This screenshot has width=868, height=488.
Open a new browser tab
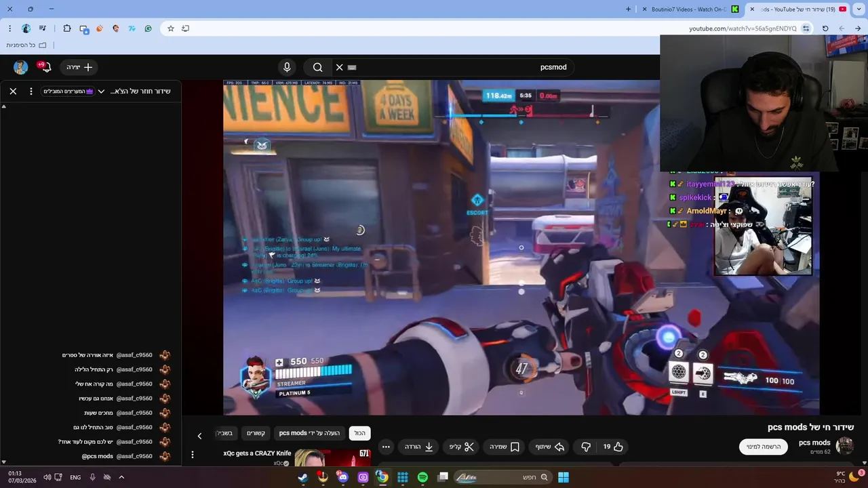point(628,9)
